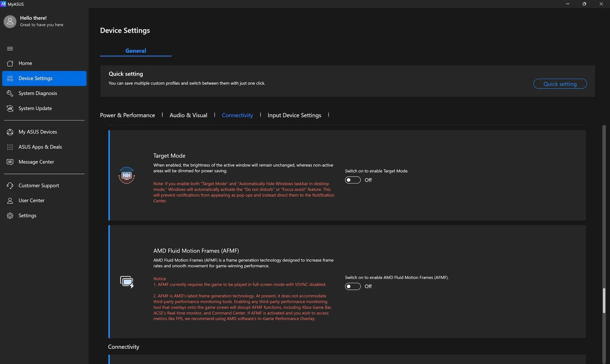Click the Customer Support headset icon
610x364 pixels.
[x=10, y=185]
